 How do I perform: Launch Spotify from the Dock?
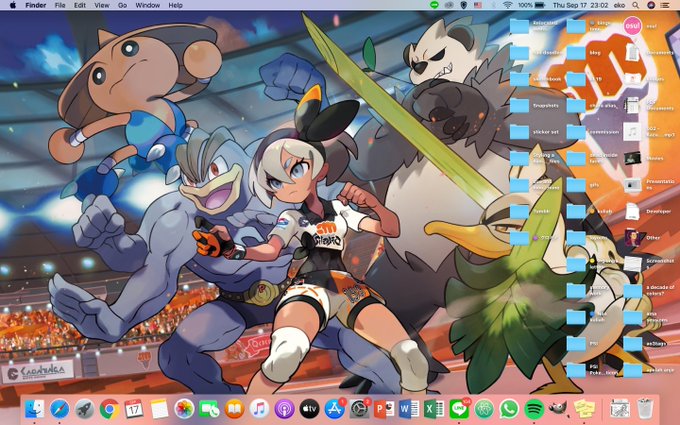534,409
